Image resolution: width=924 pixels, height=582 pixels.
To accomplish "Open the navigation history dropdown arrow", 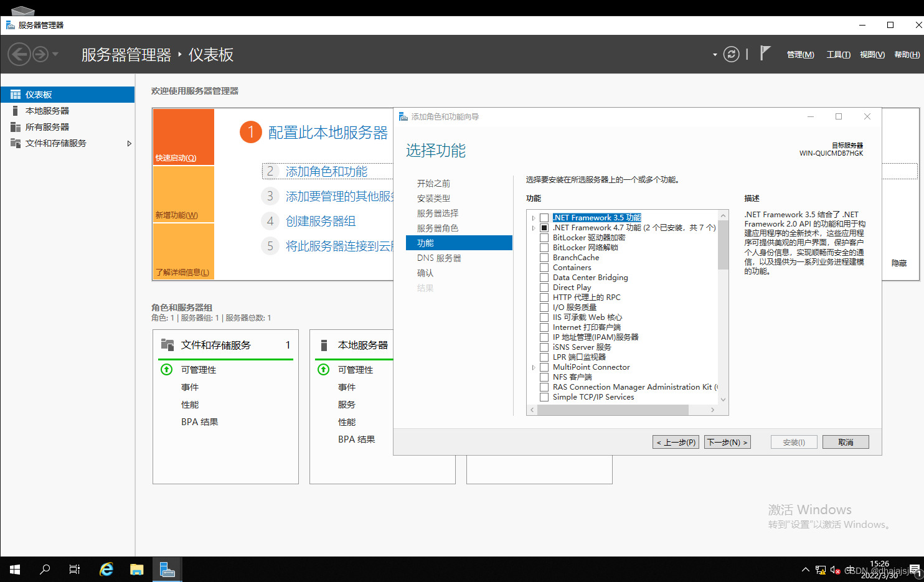I will 55,54.
